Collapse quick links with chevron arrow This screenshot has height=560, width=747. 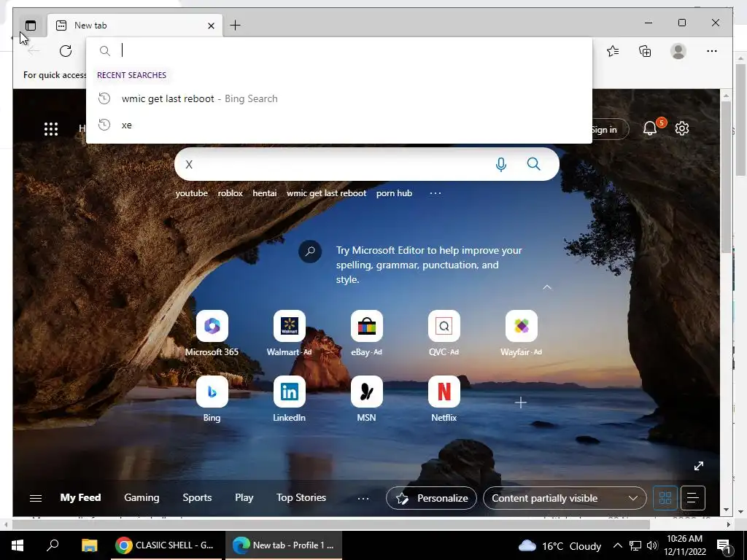(547, 287)
